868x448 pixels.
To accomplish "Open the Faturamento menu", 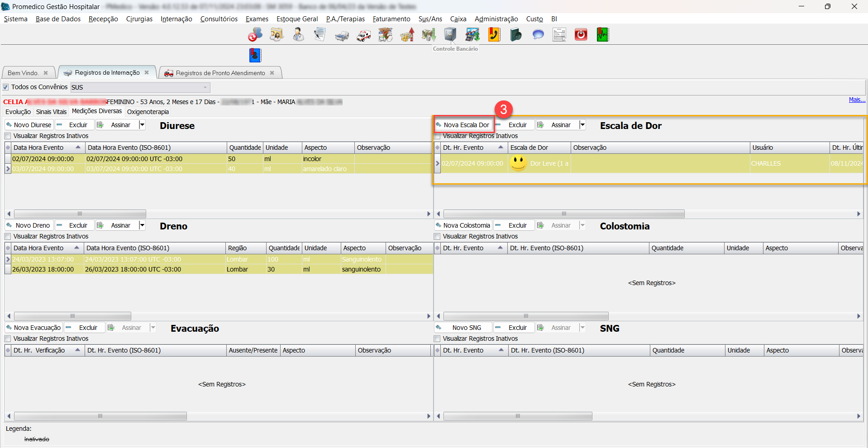I will [391, 19].
